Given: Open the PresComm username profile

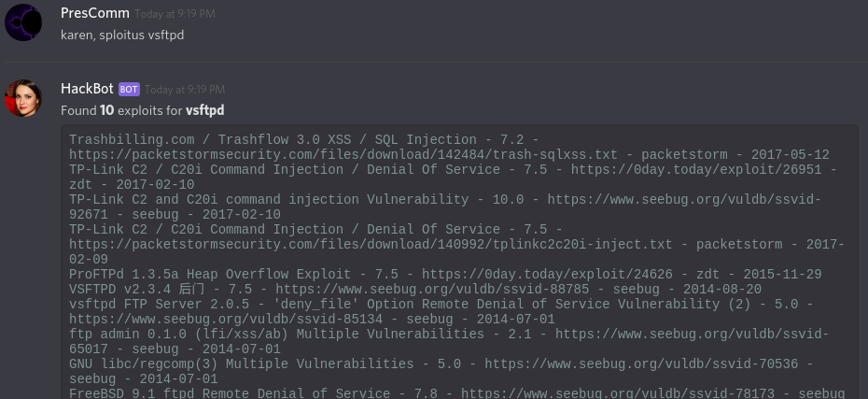Looking at the screenshot, I should pos(94,13).
